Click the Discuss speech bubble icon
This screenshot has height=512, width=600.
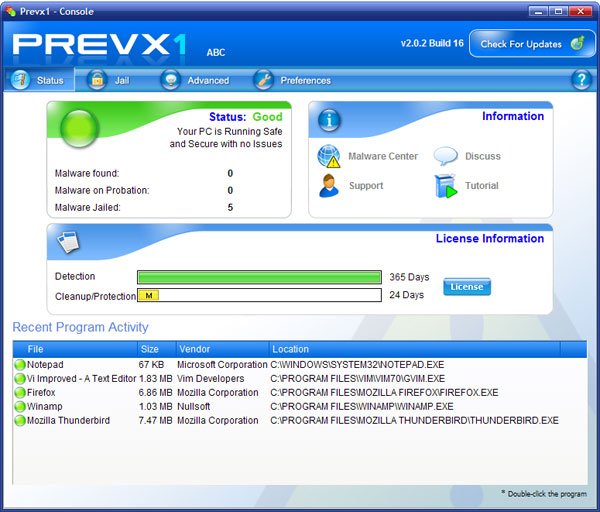[x=445, y=156]
